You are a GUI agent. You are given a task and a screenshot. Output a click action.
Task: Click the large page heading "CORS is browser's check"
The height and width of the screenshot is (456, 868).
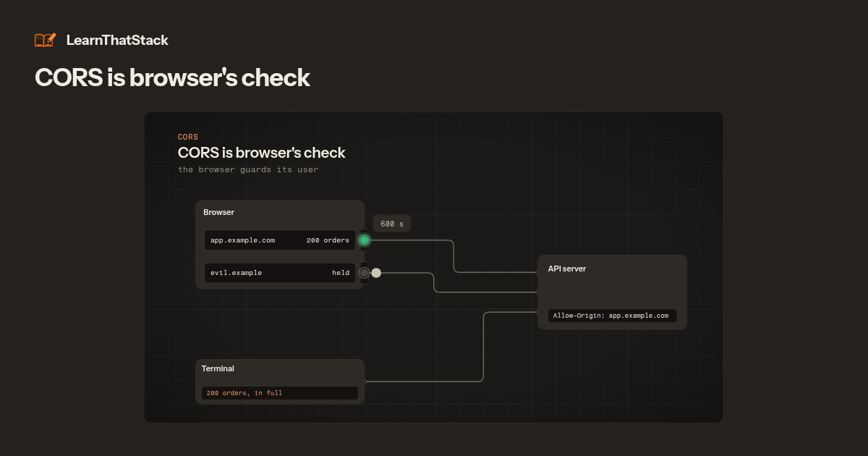(x=172, y=78)
